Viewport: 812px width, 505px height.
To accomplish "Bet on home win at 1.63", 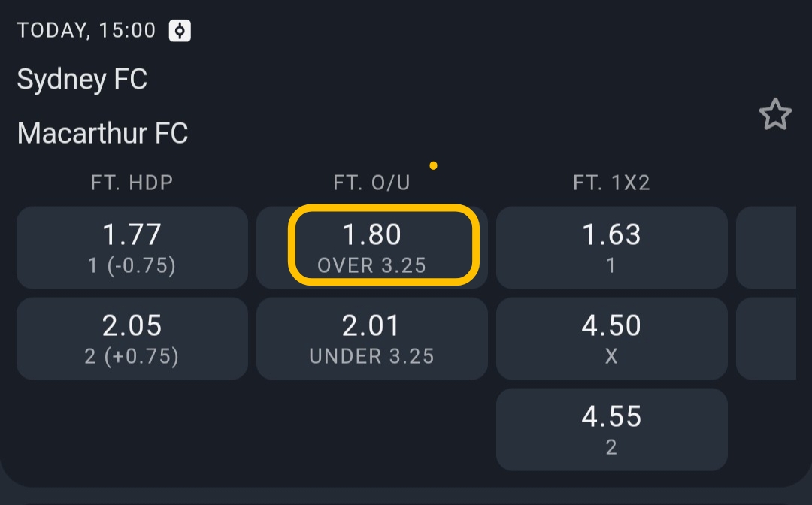I will pyautogui.click(x=612, y=247).
